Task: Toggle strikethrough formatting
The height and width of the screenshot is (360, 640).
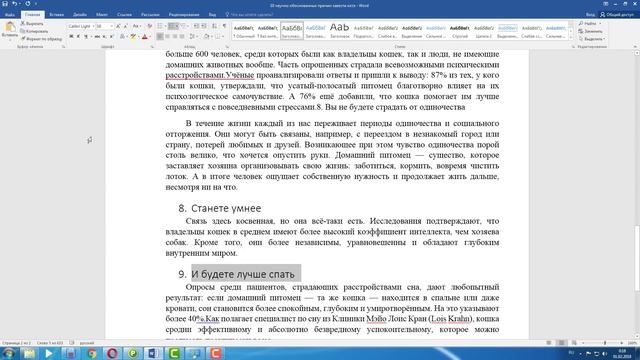Action: pyautogui.click(x=97, y=37)
